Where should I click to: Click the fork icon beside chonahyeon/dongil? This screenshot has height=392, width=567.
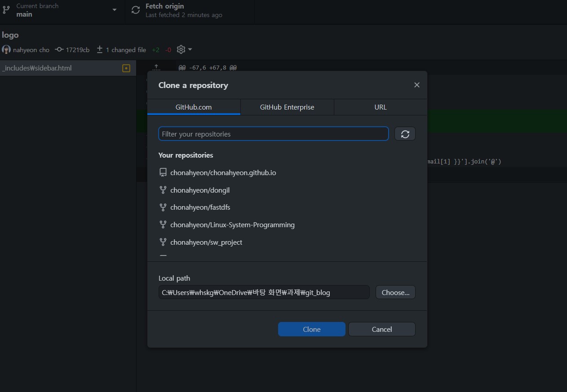point(163,189)
